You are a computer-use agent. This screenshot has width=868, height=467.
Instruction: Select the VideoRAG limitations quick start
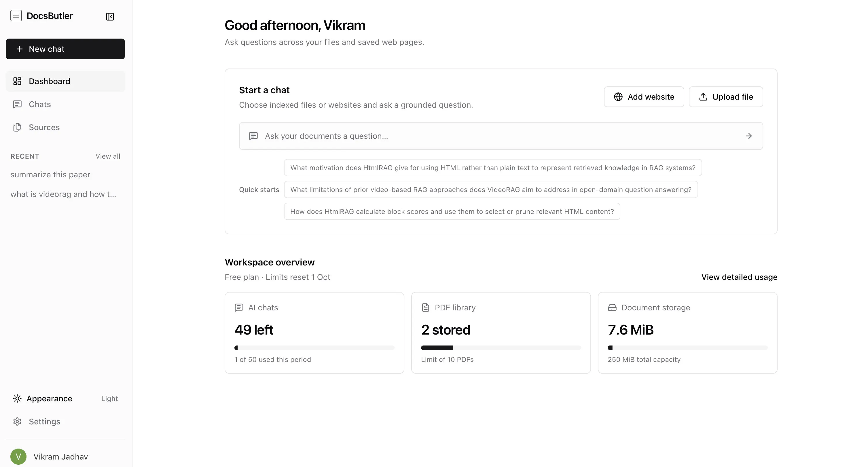tap(491, 190)
